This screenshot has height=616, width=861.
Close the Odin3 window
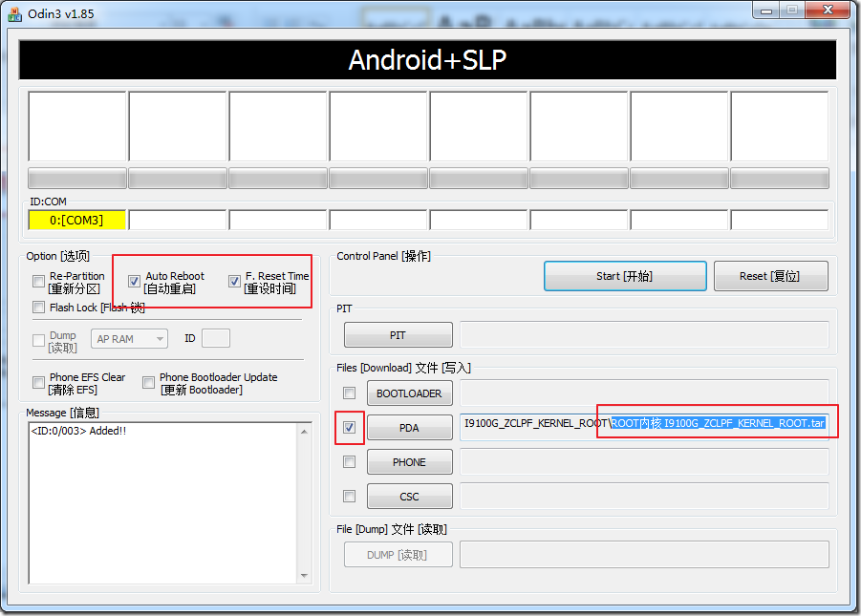(x=829, y=10)
